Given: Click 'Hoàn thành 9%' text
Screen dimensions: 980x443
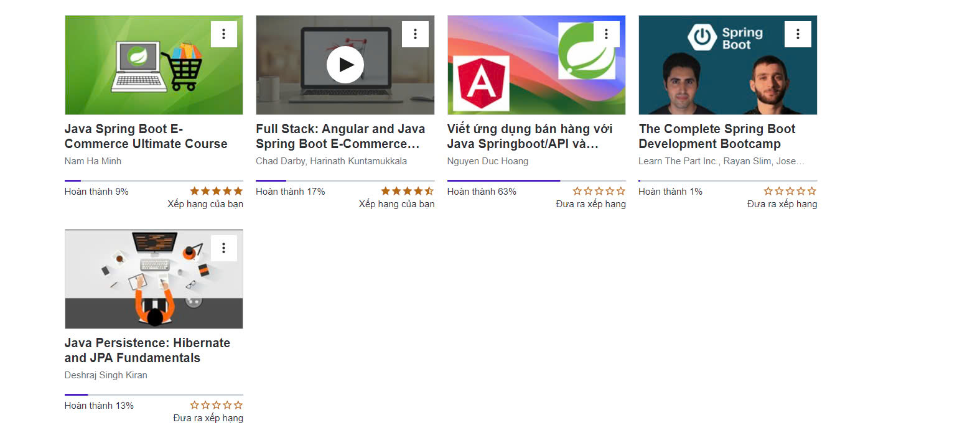Looking at the screenshot, I should pyautogui.click(x=96, y=192).
